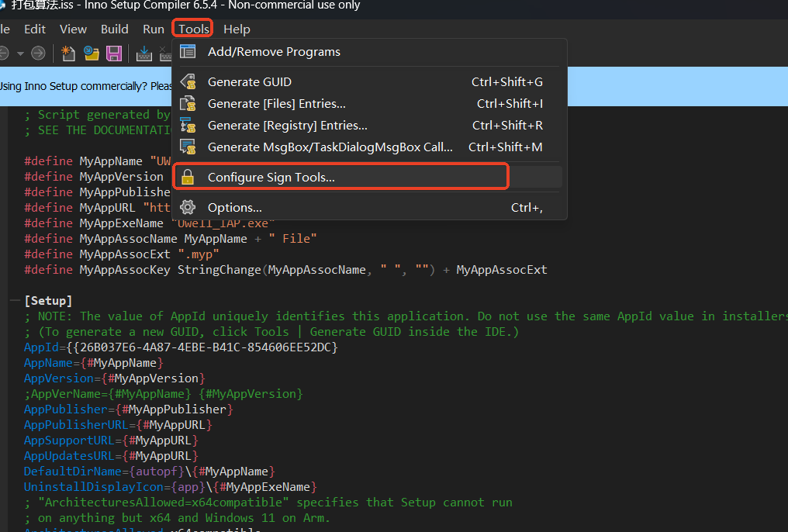Screen dimensions: 788x532
Task: Open the Run menu
Action: [154, 29]
